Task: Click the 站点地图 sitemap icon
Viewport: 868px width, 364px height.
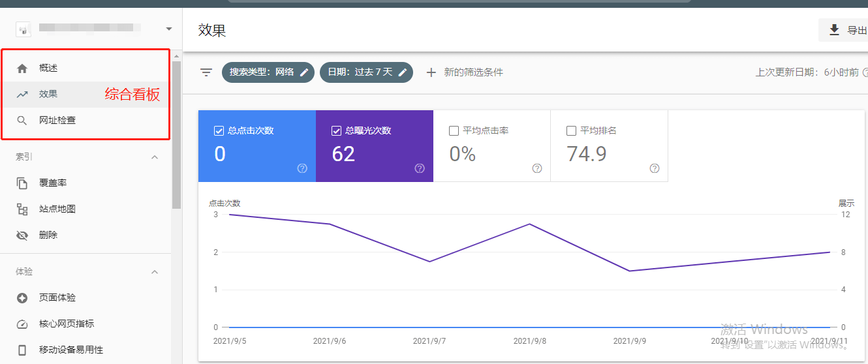Action: tap(22, 209)
